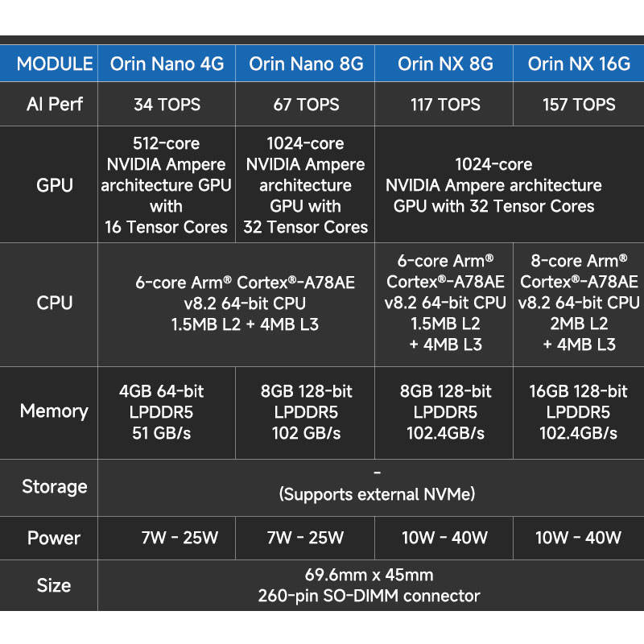644x644 pixels.
Task: Click the 260-pin SO-DIMM connector text
Action: pos(369,596)
